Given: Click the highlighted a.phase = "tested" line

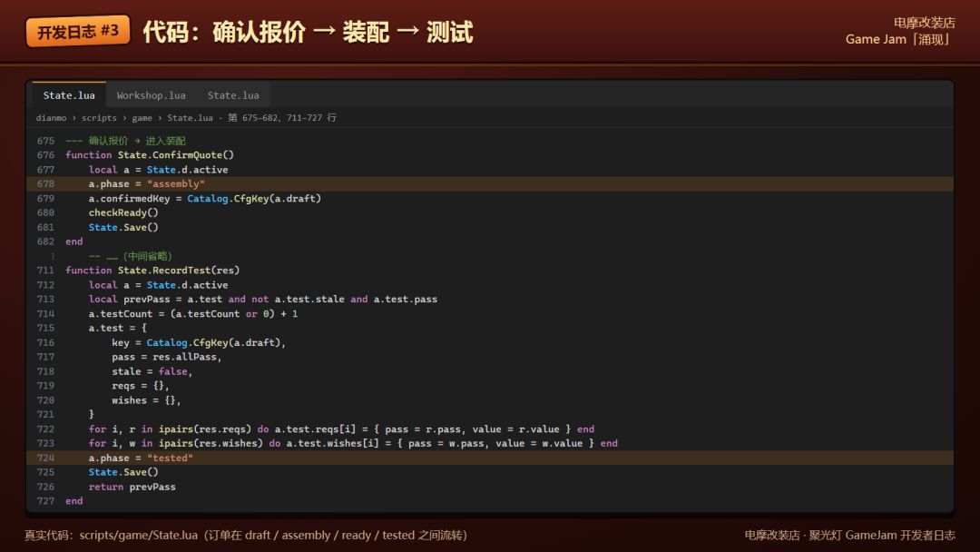Looking at the screenshot, I should [x=490, y=458].
